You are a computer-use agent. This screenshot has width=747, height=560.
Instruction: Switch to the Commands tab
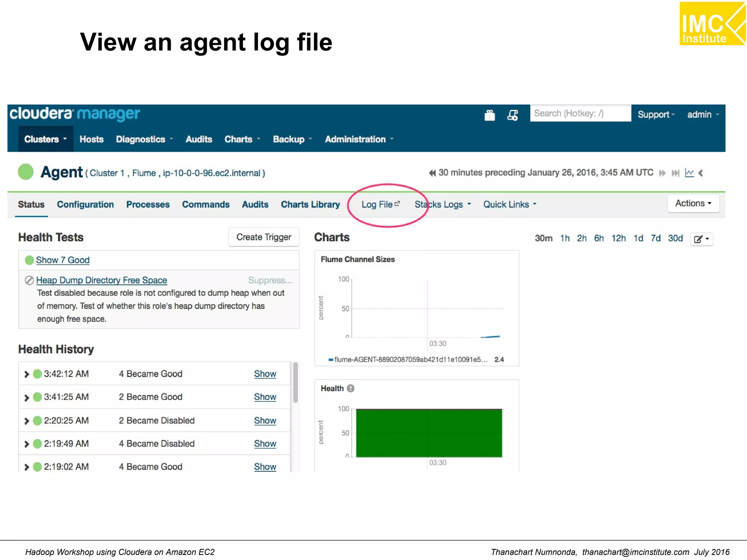tap(206, 205)
